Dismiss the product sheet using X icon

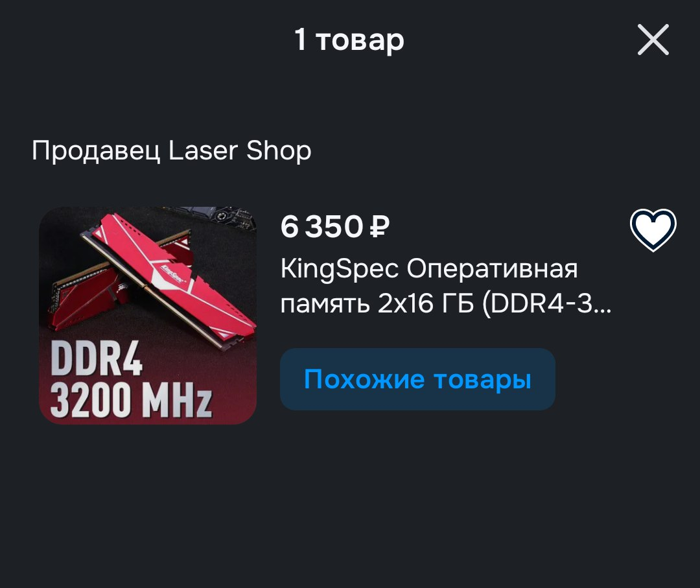click(x=653, y=40)
